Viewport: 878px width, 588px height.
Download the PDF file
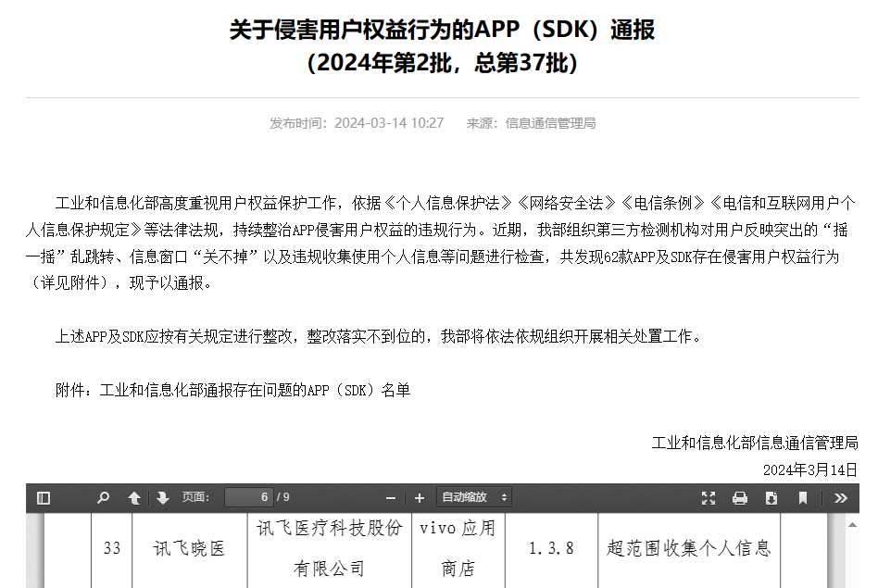tap(771, 498)
